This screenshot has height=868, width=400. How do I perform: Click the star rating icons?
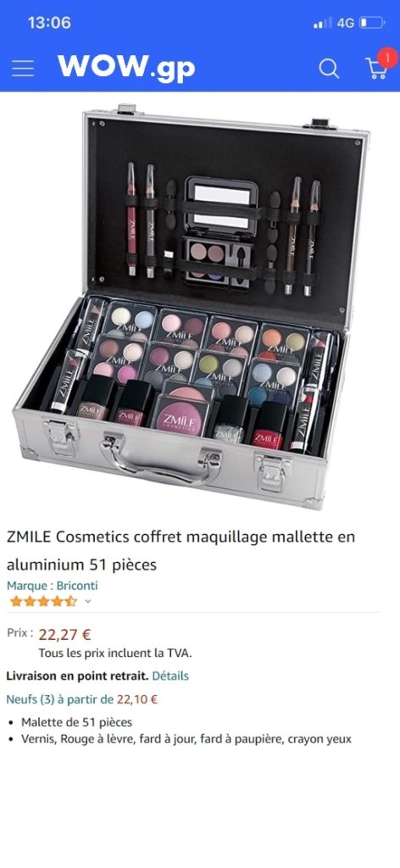(43, 601)
